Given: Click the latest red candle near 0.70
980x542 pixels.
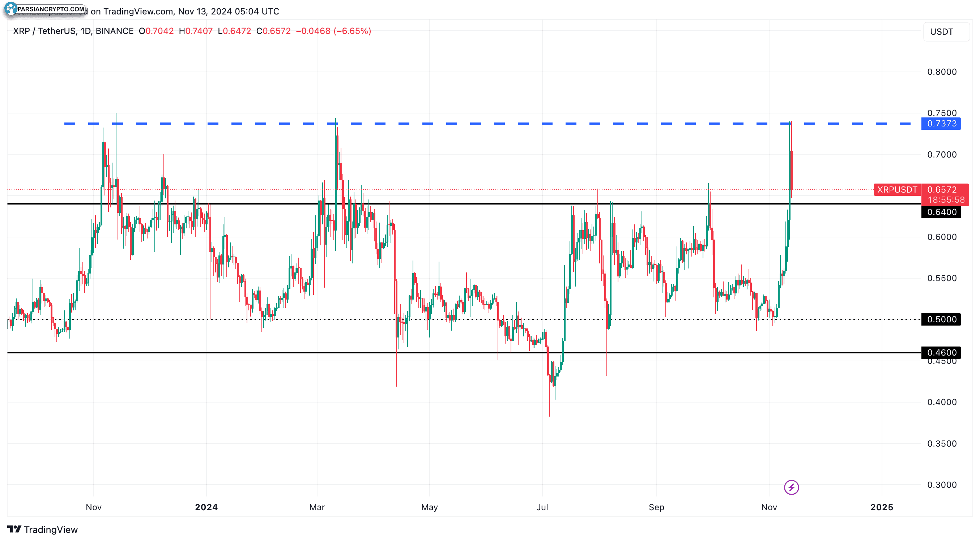Looking at the screenshot, I should (791, 170).
